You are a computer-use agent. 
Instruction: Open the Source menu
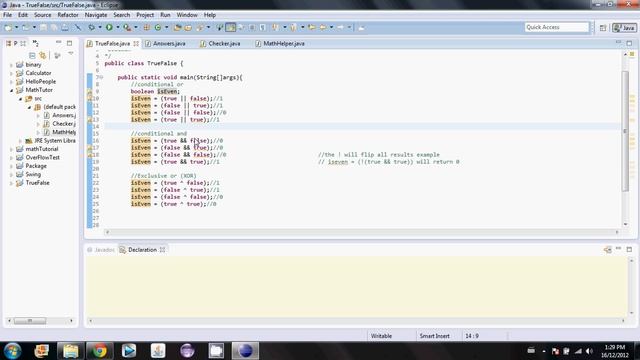click(42, 15)
